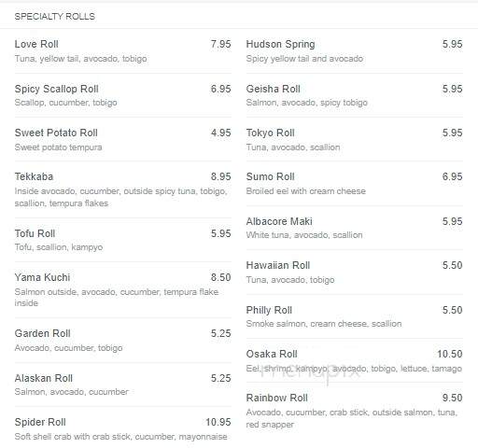Open the Hawaiian Roll entry
This screenshot has width=478, height=448.
pos(278,265)
